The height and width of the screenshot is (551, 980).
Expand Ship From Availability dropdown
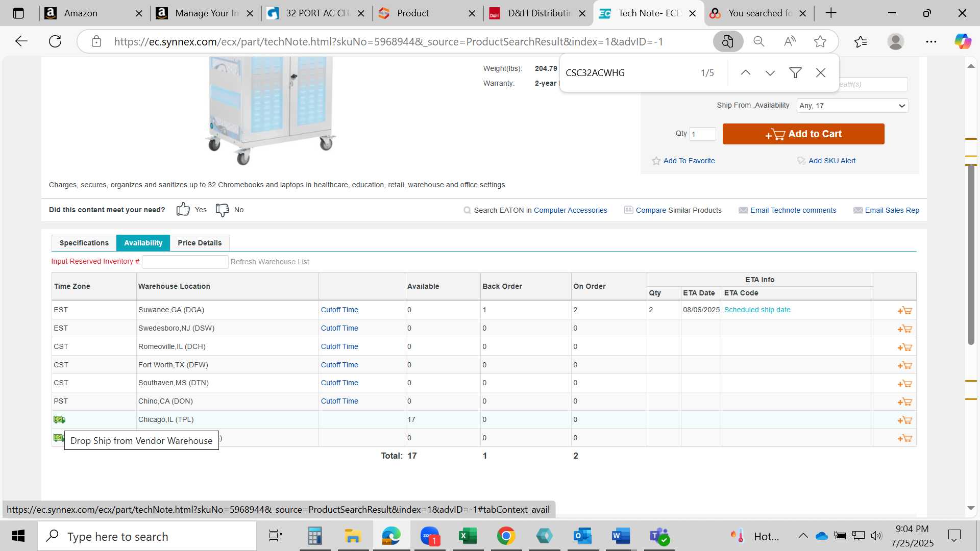pos(852,106)
